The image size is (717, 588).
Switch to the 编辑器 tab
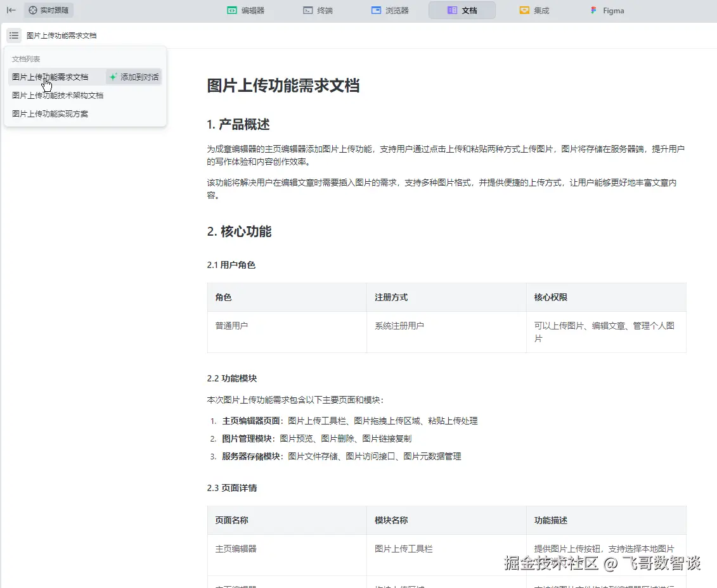point(245,10)
